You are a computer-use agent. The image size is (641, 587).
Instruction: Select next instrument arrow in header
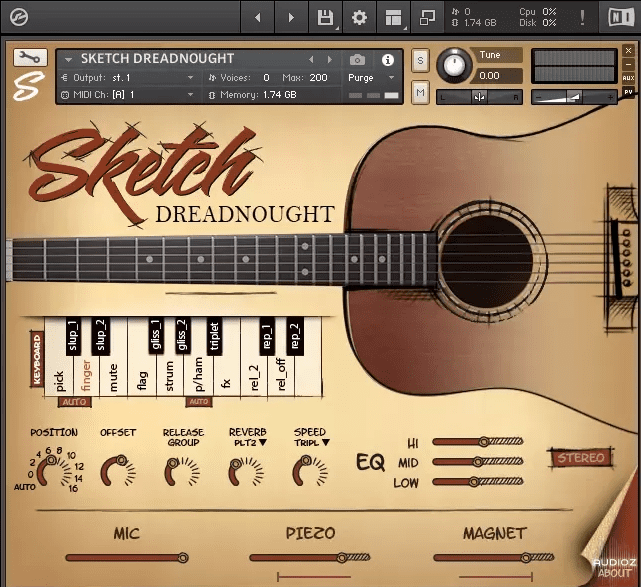coord(329,60)
